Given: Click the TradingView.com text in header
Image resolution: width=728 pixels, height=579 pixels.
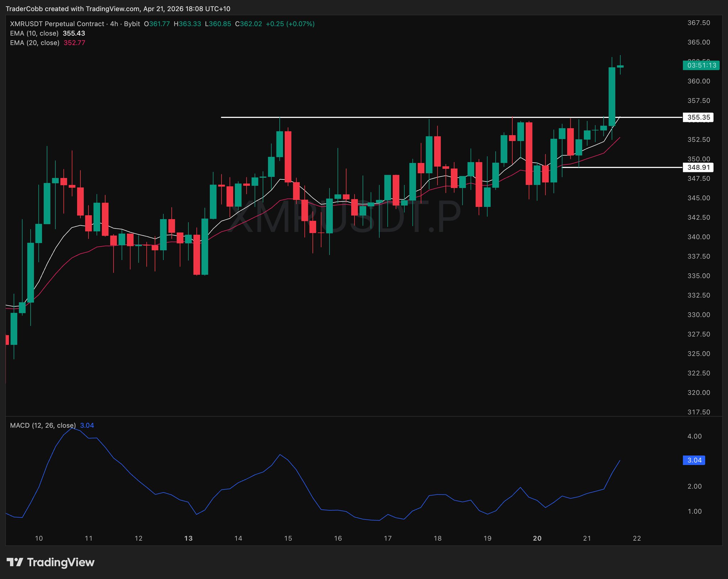Looking at the screenshot, I should coord(113,9).
